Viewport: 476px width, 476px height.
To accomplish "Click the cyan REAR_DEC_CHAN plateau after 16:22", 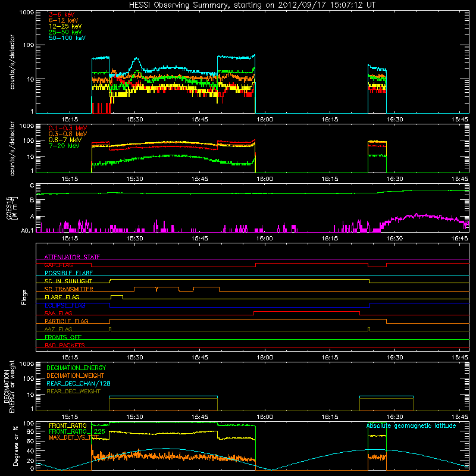I will coord(386,396).
